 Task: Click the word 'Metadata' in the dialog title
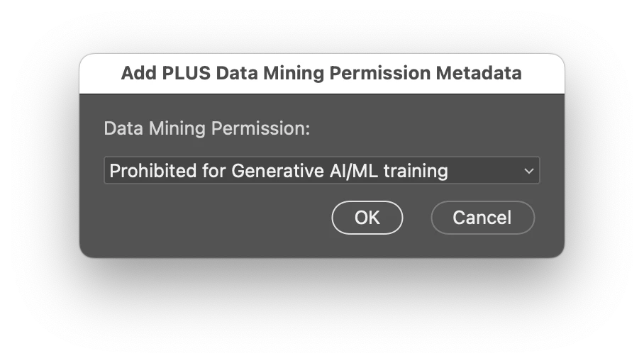coord(479,73)
